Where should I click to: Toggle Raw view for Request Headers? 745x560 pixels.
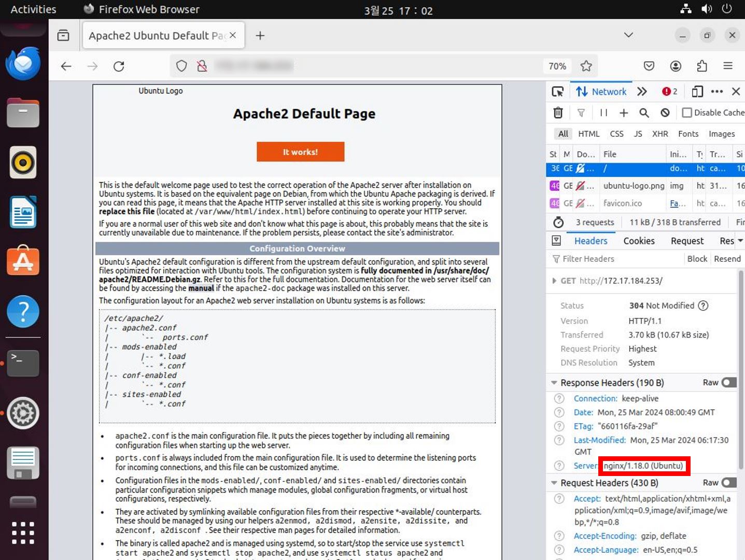point(729,482)
